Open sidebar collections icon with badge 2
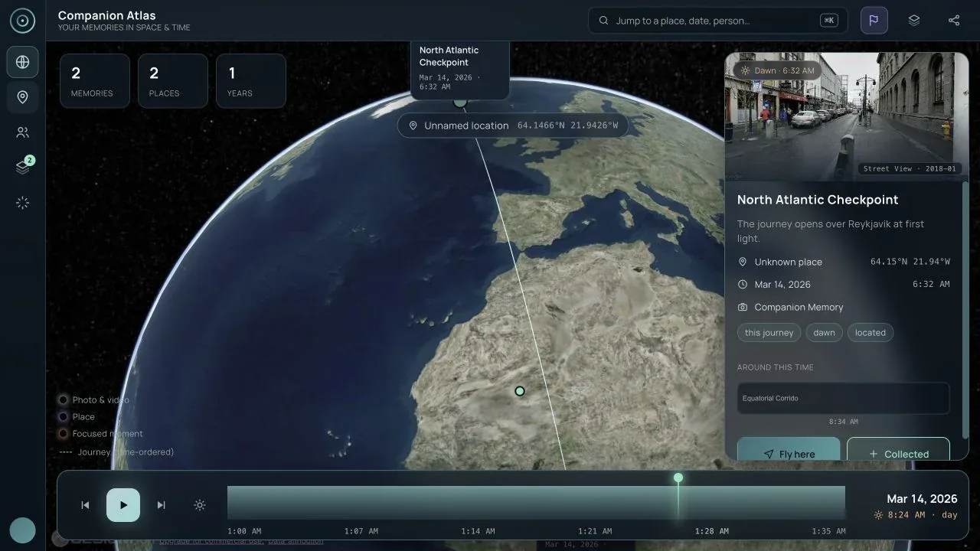The height and width of the screenshot is (551, 980). tap(22, 168)
